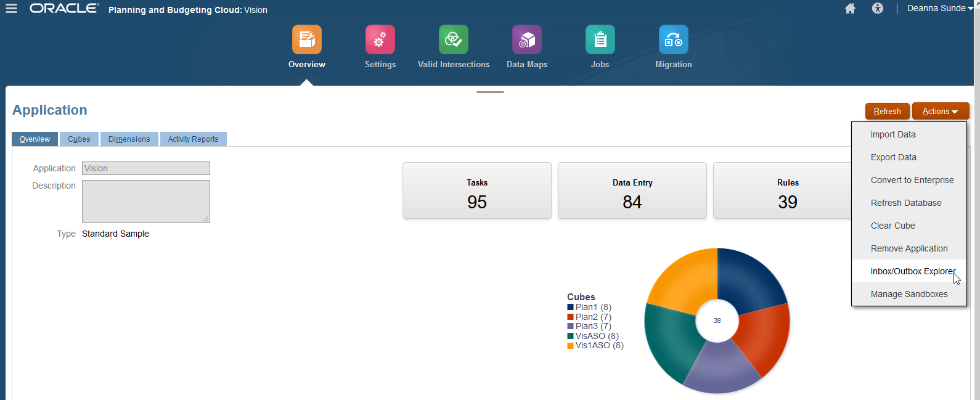The height and width of the screenshot is (400, 980).
Task: Switch to the Overview tab
Action: coord(35,139)
